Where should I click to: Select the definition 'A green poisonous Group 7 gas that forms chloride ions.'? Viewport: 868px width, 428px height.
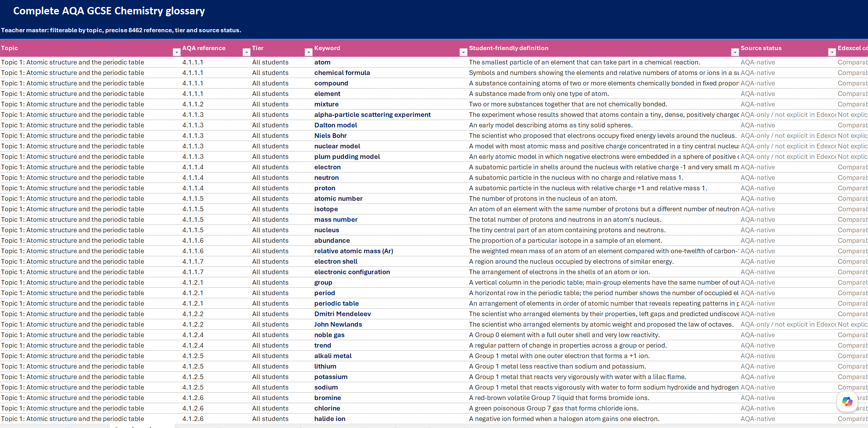[x=603, y=408]
